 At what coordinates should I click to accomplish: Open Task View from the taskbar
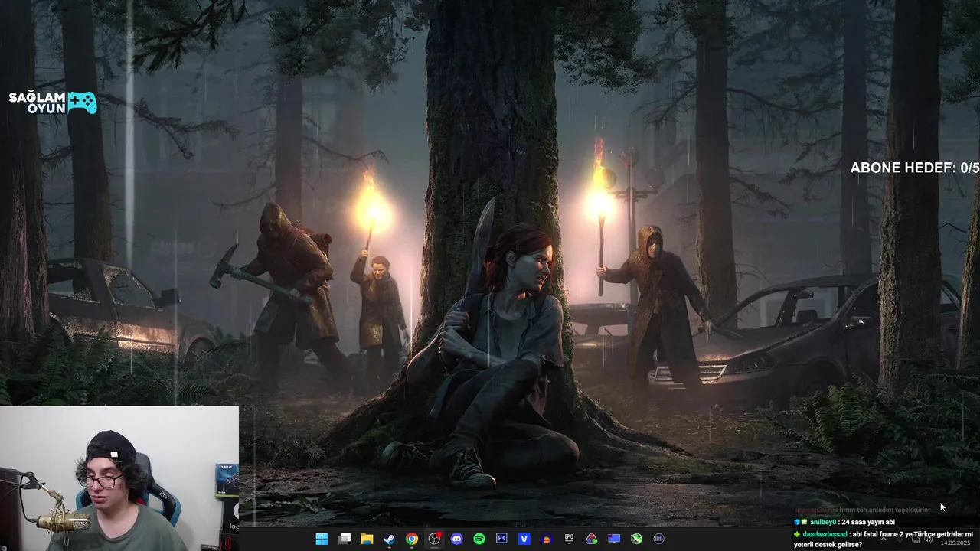pos(345,539)
